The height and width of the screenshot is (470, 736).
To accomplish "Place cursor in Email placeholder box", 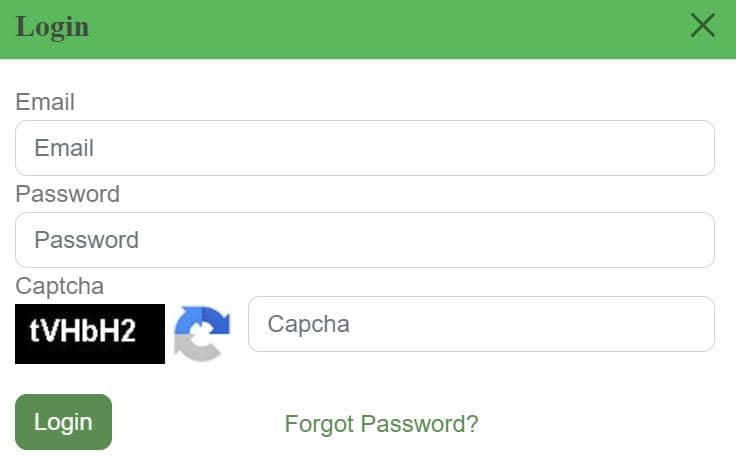I will [365, 148].
